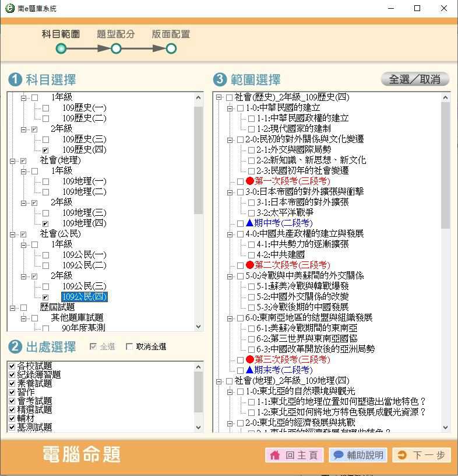Maximize the 南e題庫系統 window

(x=417, y=8)
